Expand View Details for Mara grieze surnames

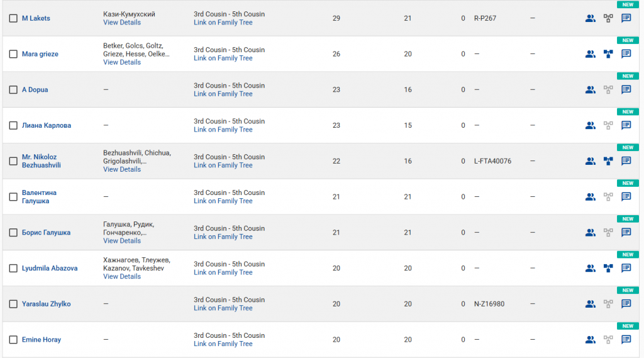[x=122, y=62]
